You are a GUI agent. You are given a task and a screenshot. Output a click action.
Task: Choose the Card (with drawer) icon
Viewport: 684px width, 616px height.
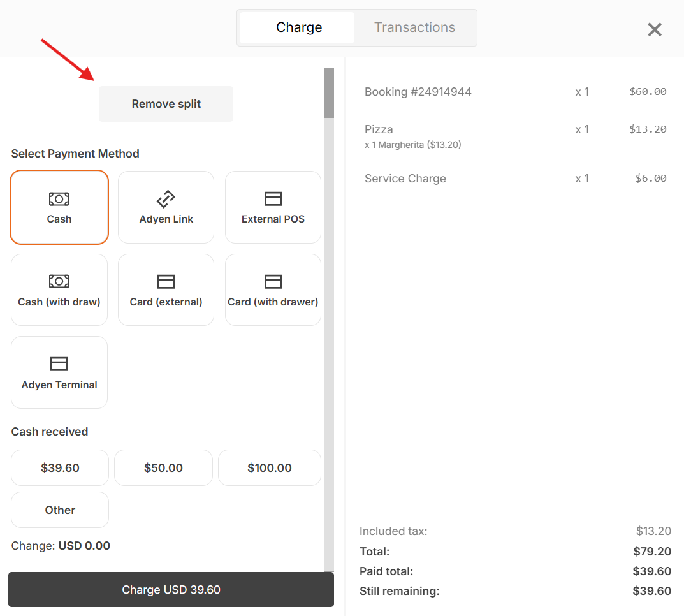pos(273,281)
